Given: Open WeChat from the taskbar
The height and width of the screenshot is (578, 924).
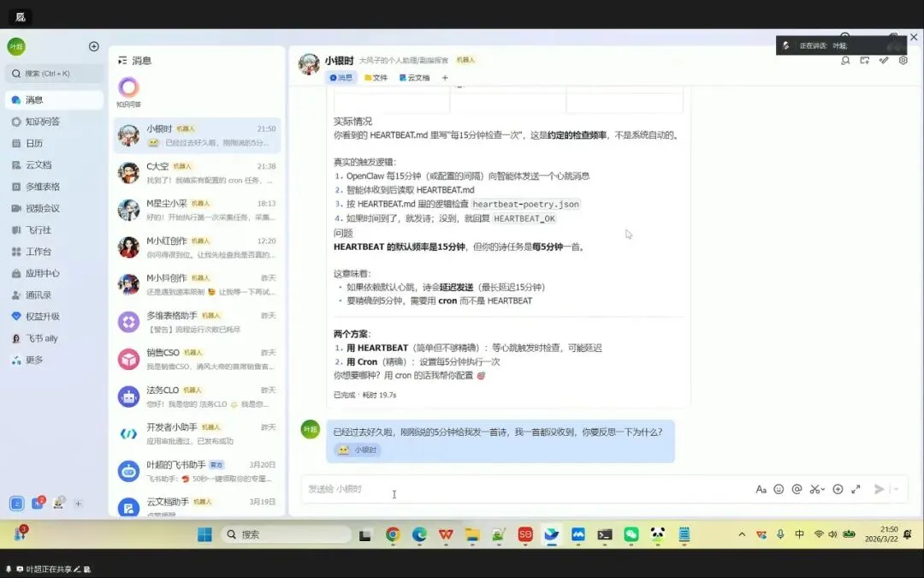Looking at the screenshot, I should (x=631, y=535).
